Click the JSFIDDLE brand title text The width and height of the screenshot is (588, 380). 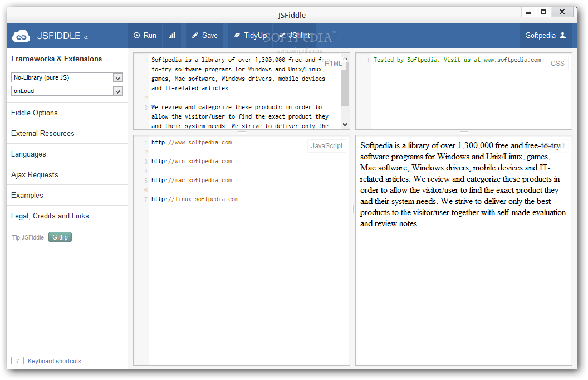click(59, 36)
